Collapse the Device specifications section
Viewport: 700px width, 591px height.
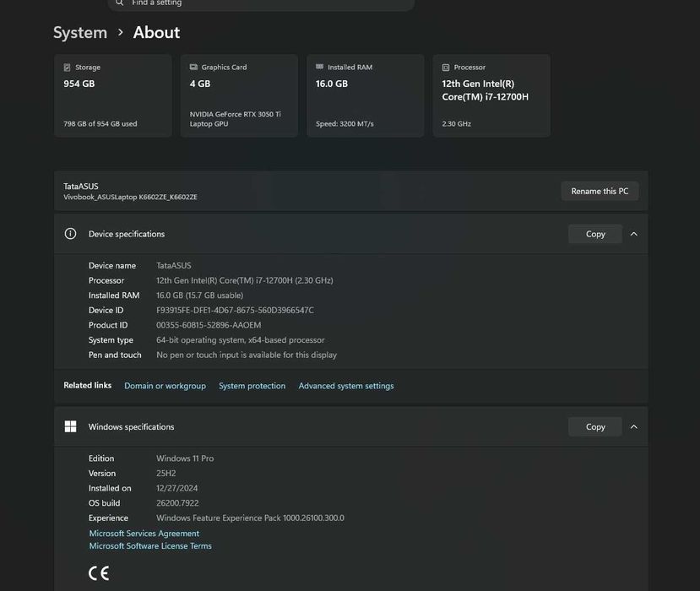(634, 234)
